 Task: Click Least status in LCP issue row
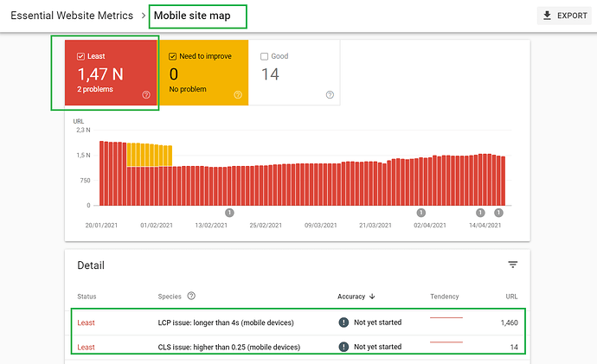click(86, 322)
